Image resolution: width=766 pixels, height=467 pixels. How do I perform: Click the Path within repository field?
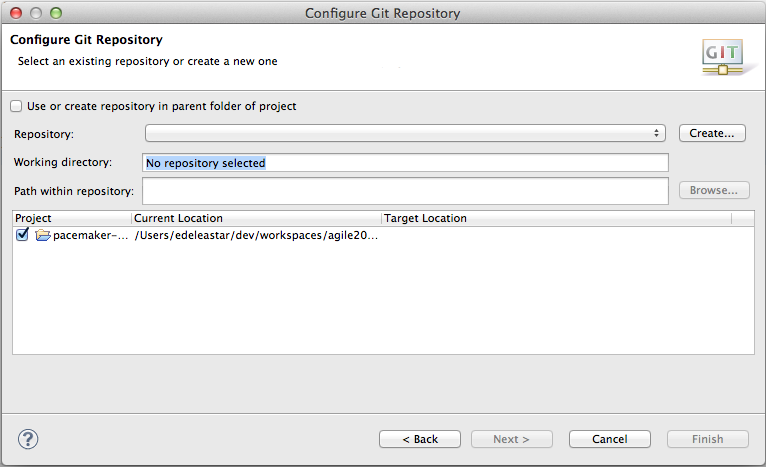405,191
